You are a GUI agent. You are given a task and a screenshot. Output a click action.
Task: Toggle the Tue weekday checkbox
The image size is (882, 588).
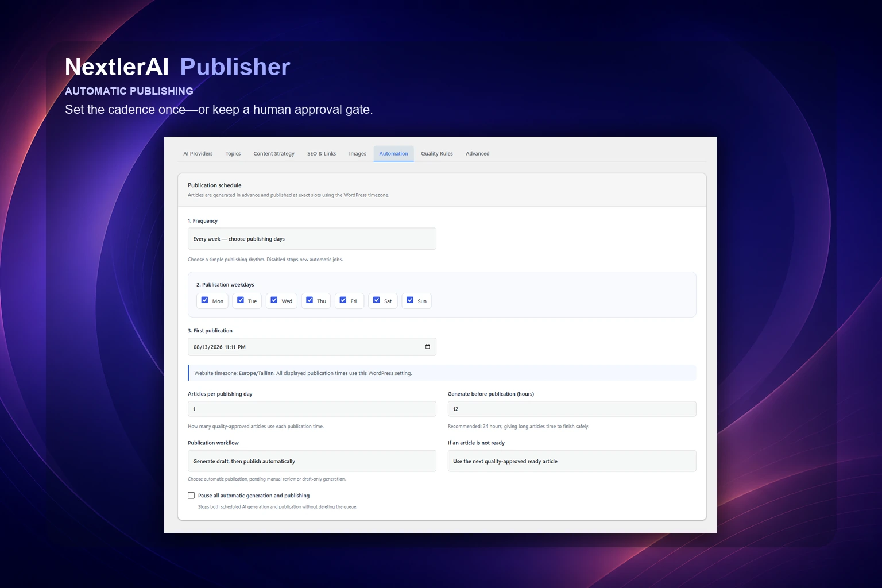pyautogui.click(x=241, y=300)
